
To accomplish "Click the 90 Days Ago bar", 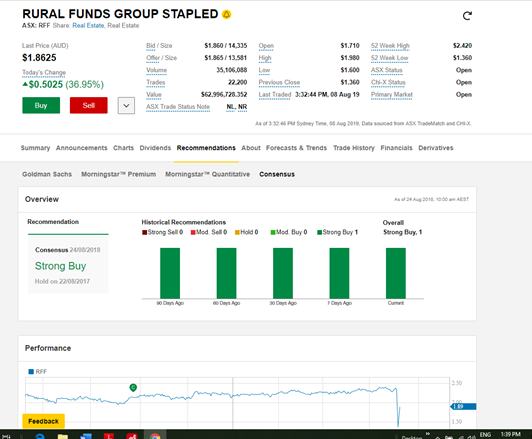I will click(170, 273).
